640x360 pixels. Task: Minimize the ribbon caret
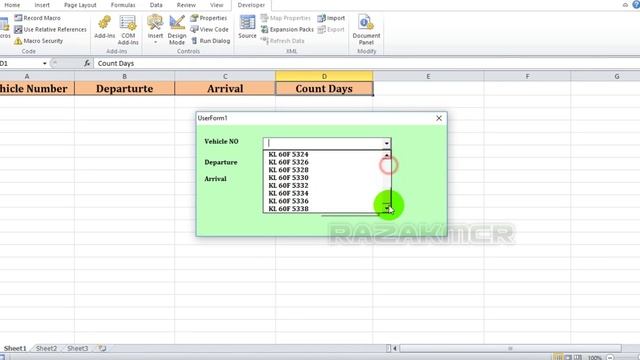click(625, 5)
